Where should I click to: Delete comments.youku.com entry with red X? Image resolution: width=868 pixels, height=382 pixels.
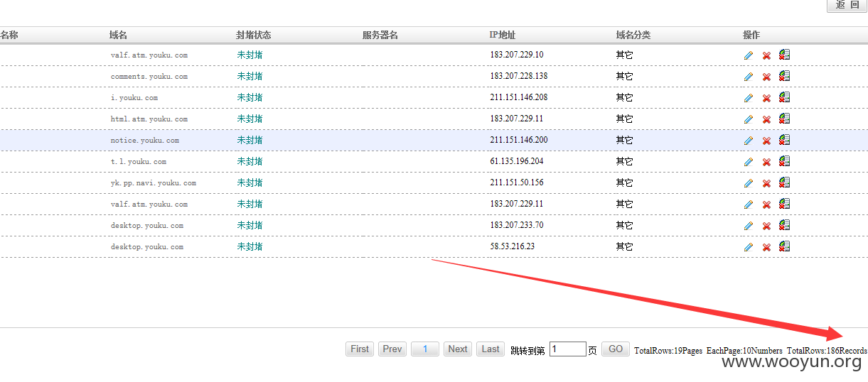click(766, 77)
